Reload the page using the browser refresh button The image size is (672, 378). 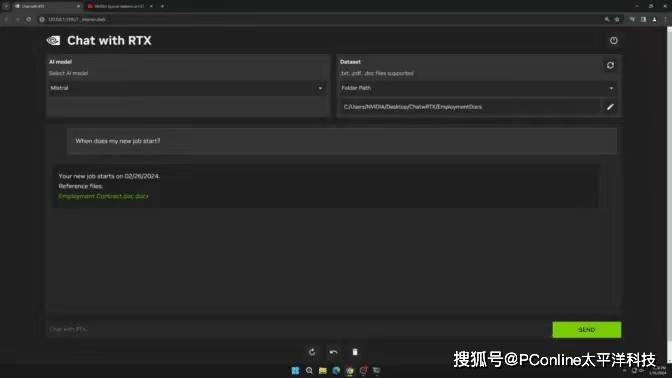(x=28, y=19)
